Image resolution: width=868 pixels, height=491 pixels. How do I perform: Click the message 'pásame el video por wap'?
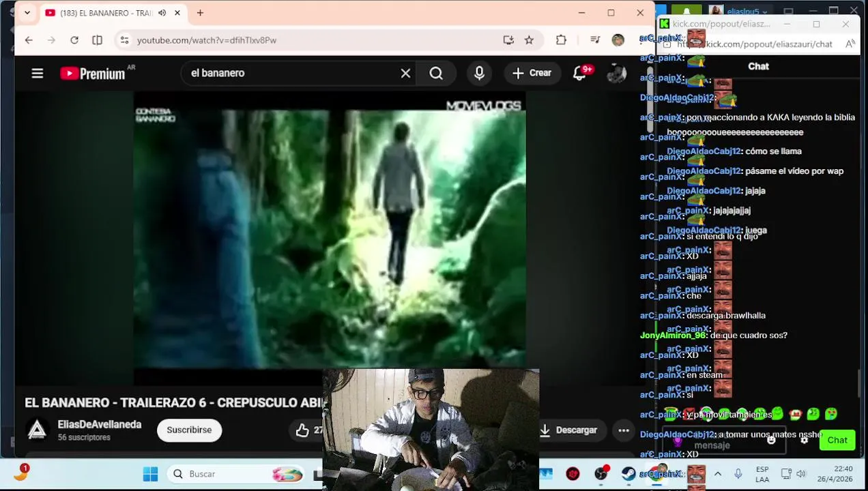click(794, 171)
